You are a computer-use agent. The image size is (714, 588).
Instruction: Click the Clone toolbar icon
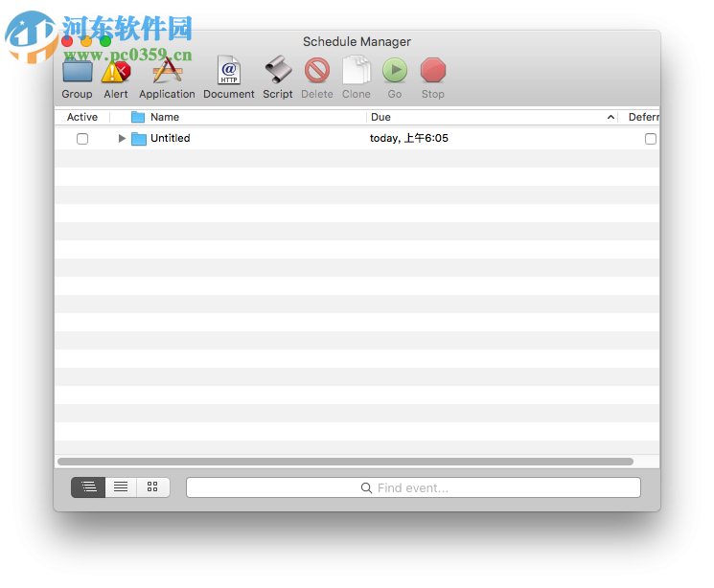click(357, 70)
